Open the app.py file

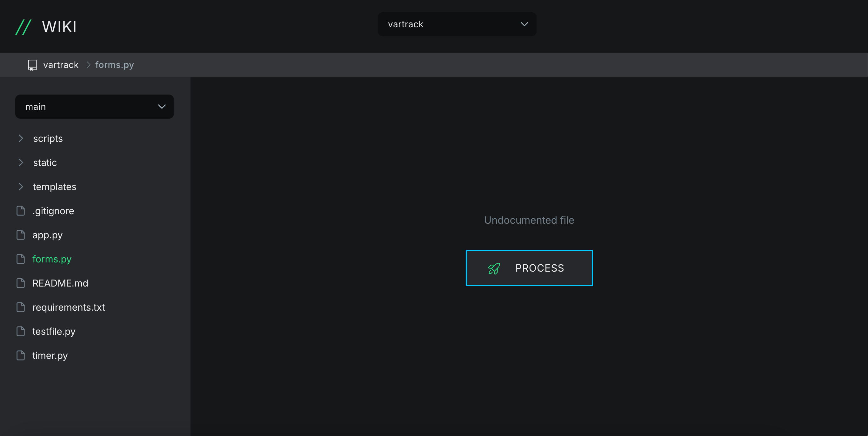pyautogui.click(x=48, y=235)
